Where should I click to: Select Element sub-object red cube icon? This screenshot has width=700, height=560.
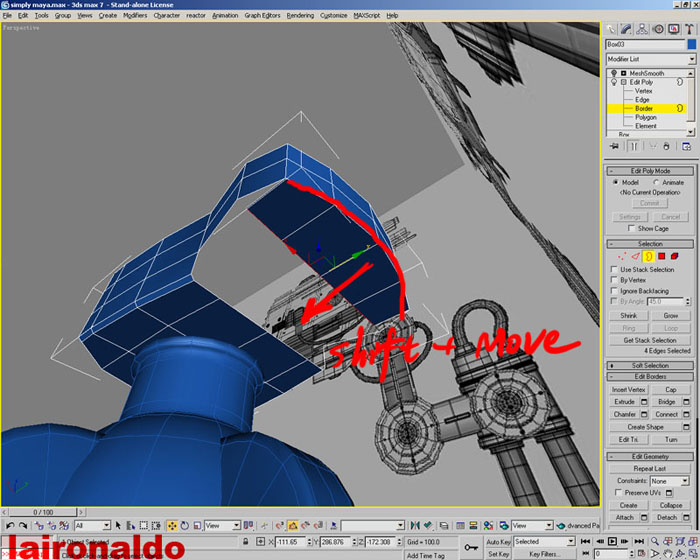tap(675, 256)
